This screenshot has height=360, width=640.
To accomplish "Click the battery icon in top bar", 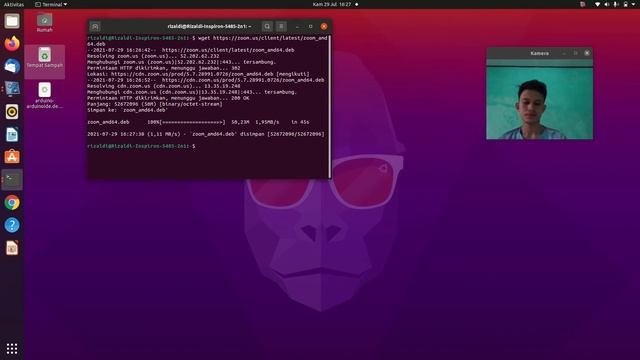I will (x=625, y=4).
